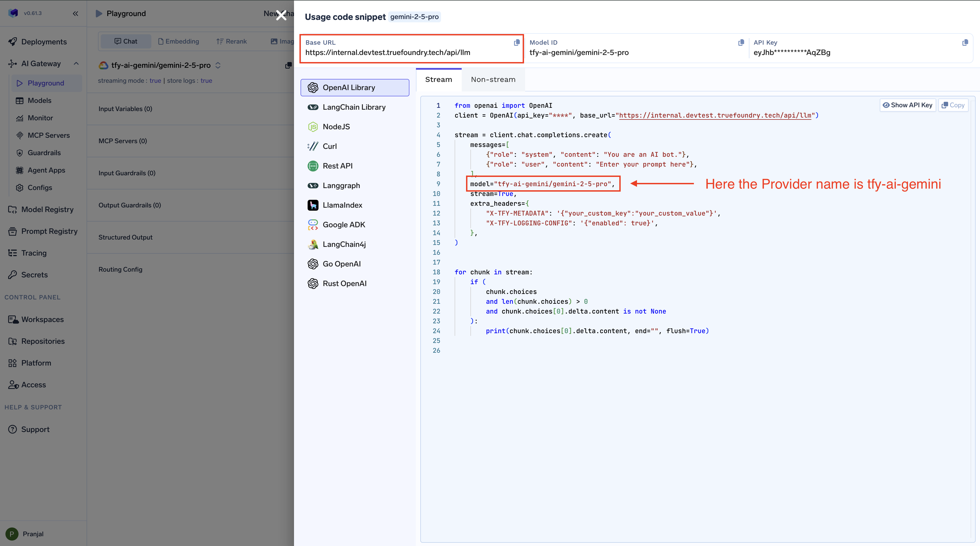Click the masked API Key text

point(792,53)
